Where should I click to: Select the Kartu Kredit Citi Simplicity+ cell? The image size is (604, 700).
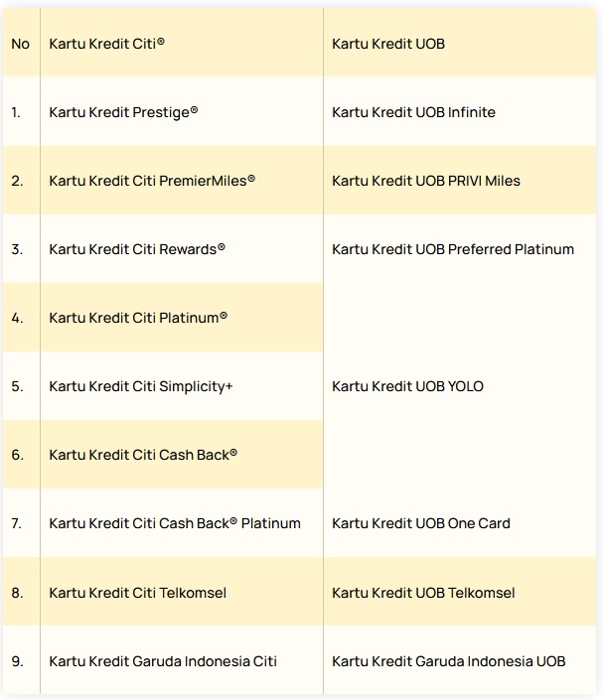click(x=141, y=386)
